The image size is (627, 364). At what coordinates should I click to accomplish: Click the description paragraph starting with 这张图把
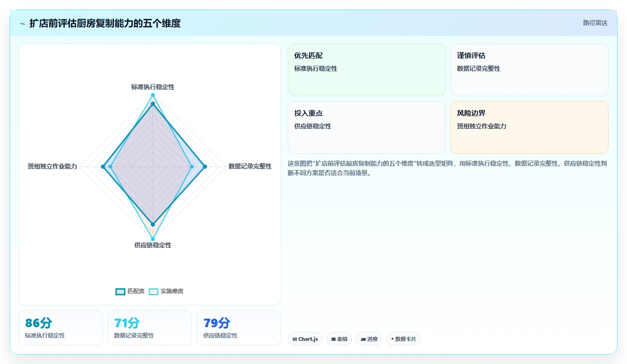pos(448,168)
